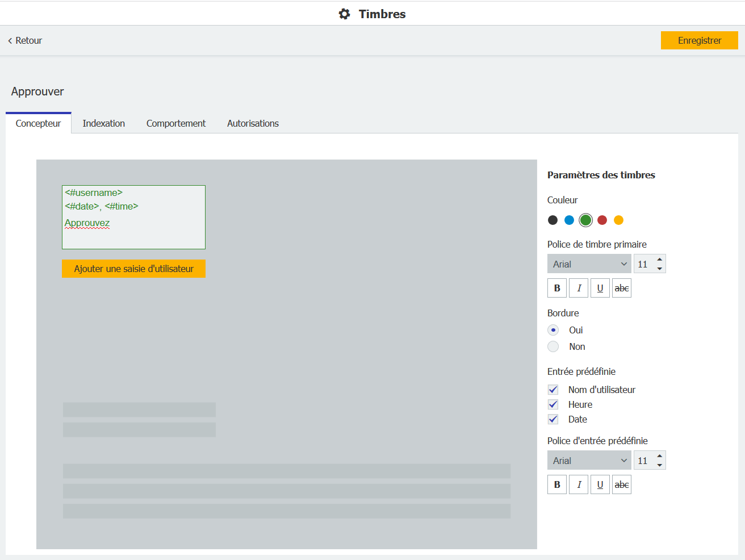Toggle bold for predefined entry font
This screenshot has height=560, width=745.
[556, 484]
